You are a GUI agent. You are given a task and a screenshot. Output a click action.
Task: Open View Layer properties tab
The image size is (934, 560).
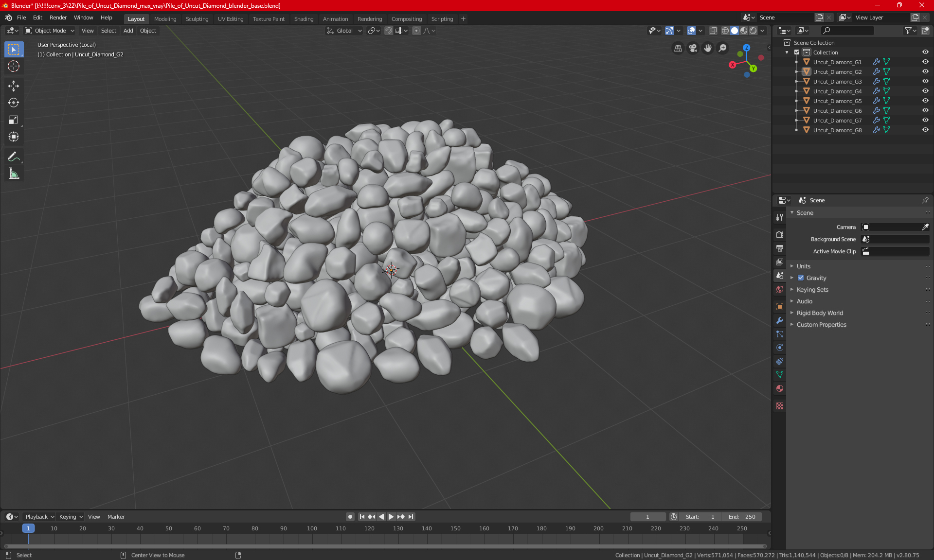pyautogui.click(x=780, y=262)
